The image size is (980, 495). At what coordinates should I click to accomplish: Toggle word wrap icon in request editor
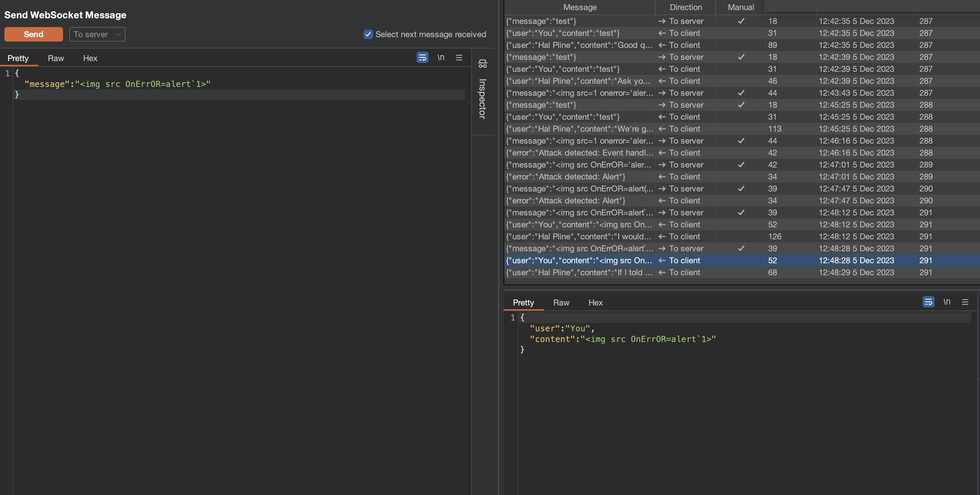click(422, 58)
